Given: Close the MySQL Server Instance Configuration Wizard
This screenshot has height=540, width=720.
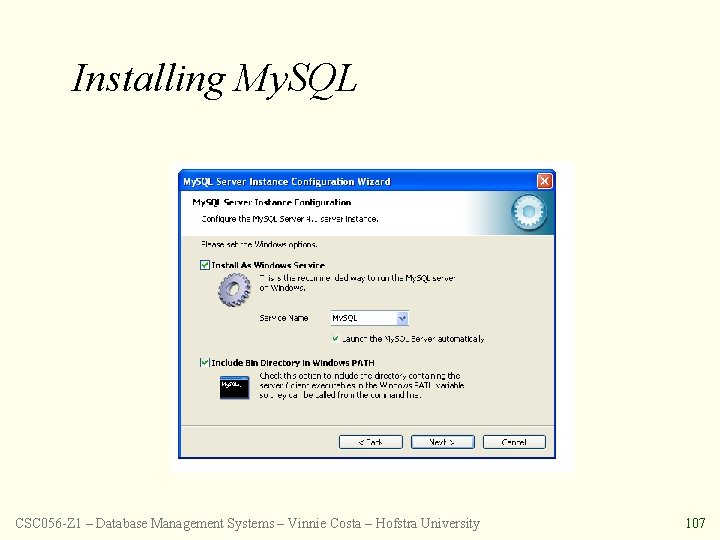Looking at the screenshot, I should tap(545, 181).
